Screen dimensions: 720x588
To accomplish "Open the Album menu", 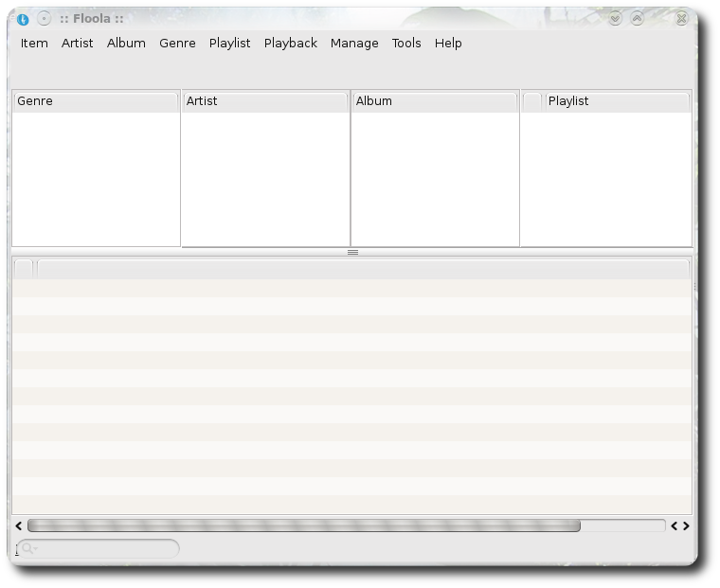I will pos(126,44).
